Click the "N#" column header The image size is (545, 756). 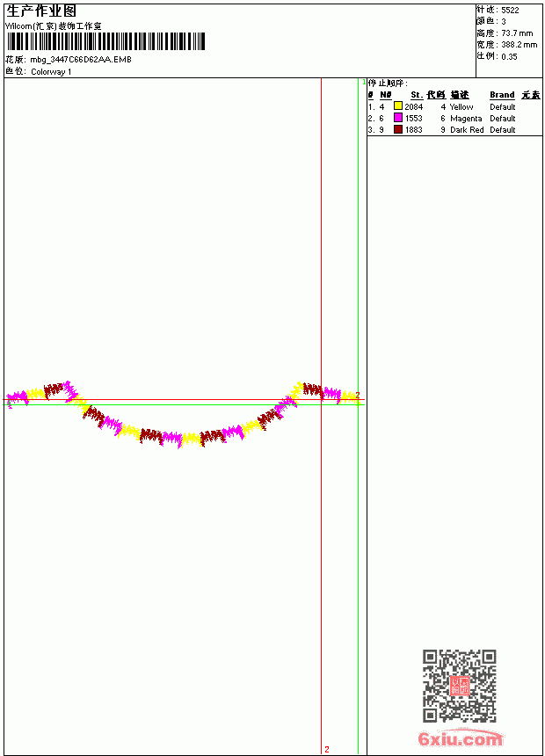coord(385,95)
